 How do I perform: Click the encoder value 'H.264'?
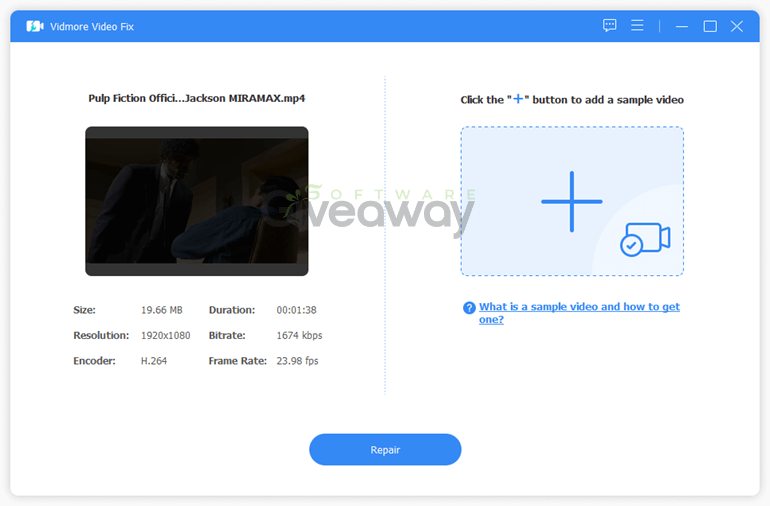point(154,361)
